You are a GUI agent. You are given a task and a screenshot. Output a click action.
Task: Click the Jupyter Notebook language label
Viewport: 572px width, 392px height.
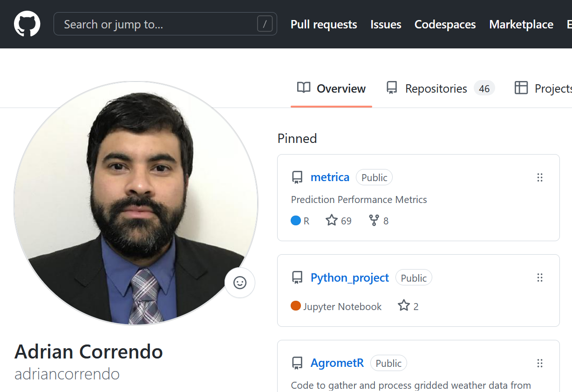pyautogui.click(x=342, y=306)
